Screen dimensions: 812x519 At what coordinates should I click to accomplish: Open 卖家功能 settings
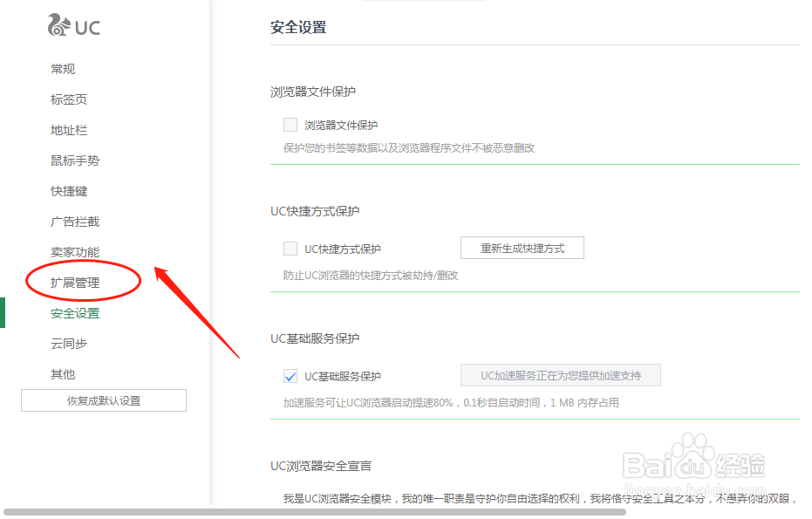[x=75, y=252]
